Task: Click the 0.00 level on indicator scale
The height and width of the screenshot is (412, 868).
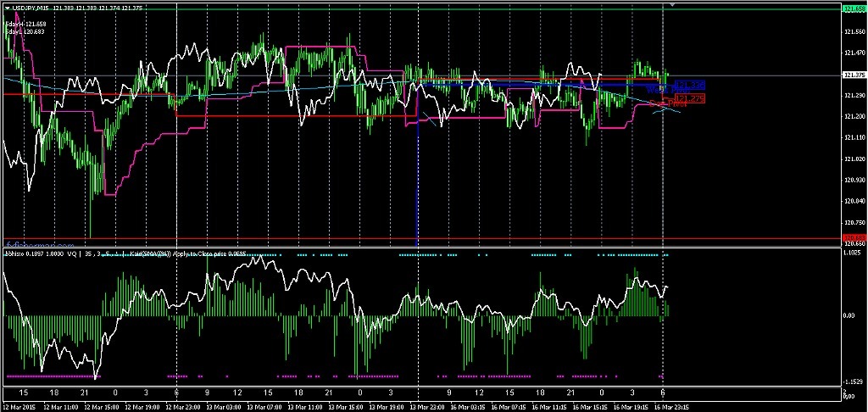Action: [851, 315]
